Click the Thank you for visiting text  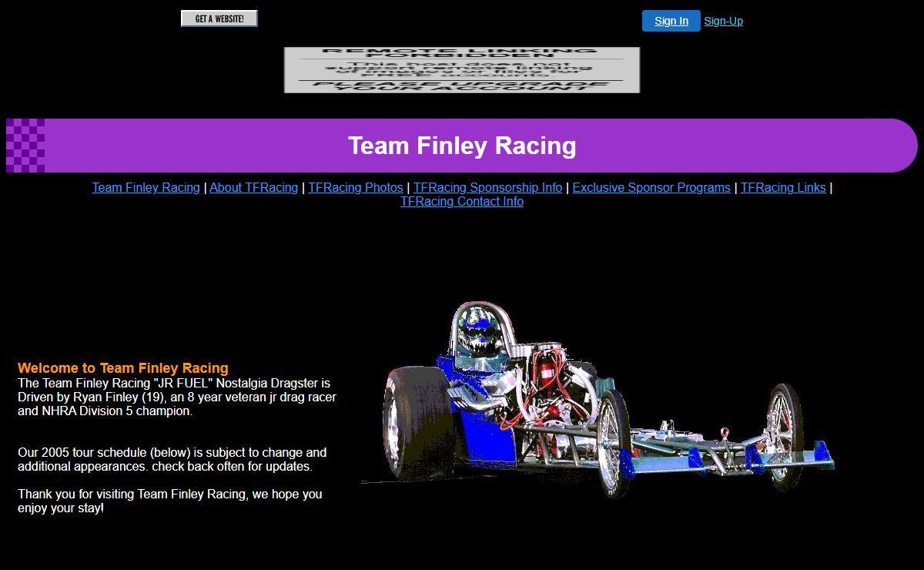click(x=170, y=501)
